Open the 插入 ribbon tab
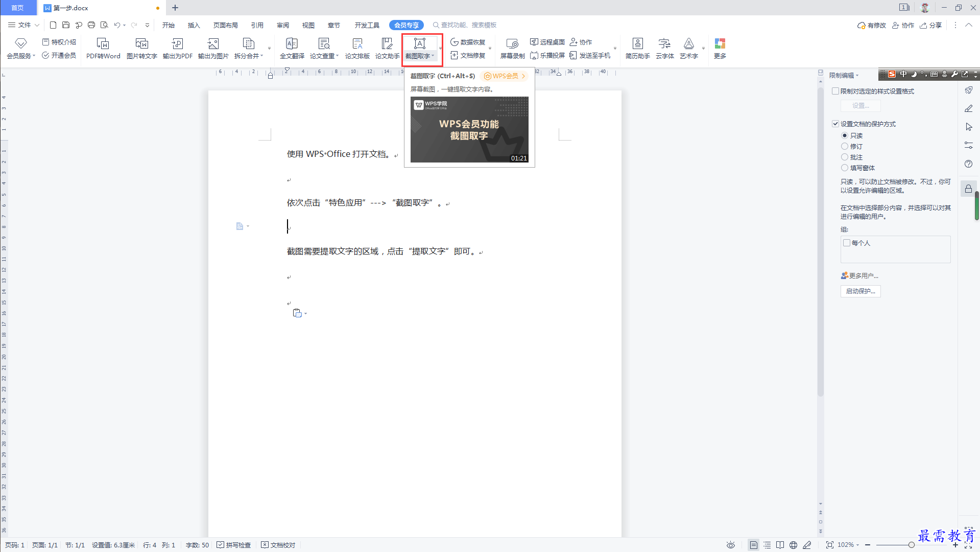This screenshot has height=552, width=980. (194, 25)
